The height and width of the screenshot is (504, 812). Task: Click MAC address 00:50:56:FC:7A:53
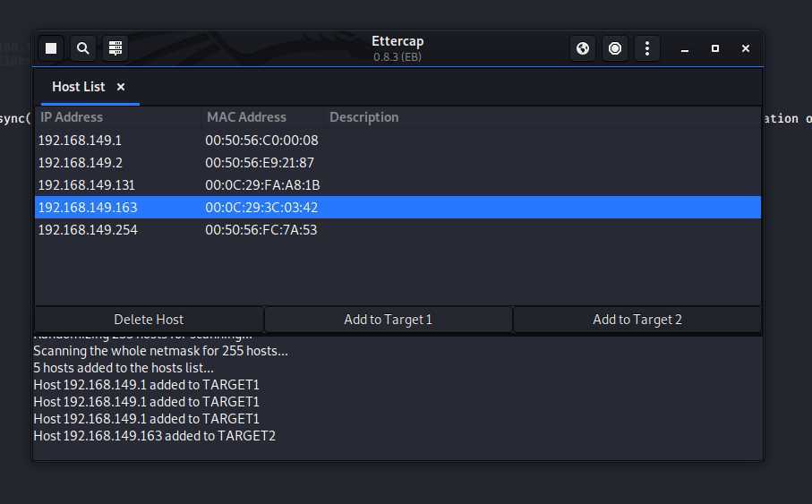click(x=261, y=229)
